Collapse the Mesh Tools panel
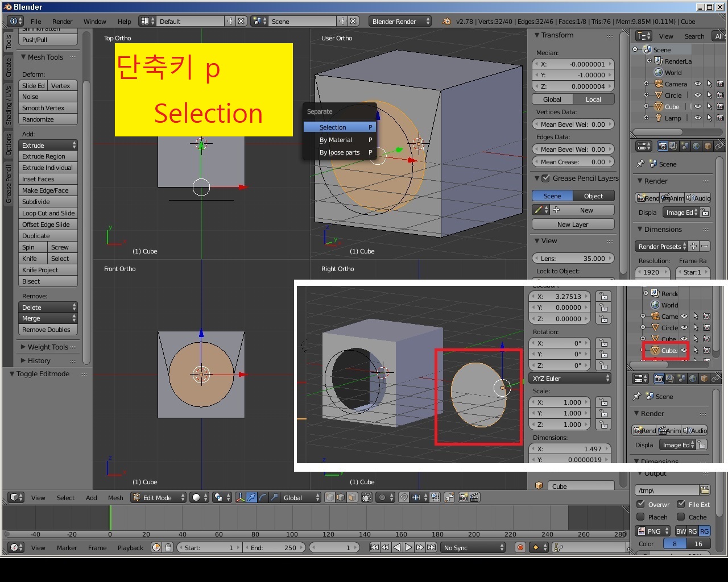The image size is (728, 582). coord(23,57)
